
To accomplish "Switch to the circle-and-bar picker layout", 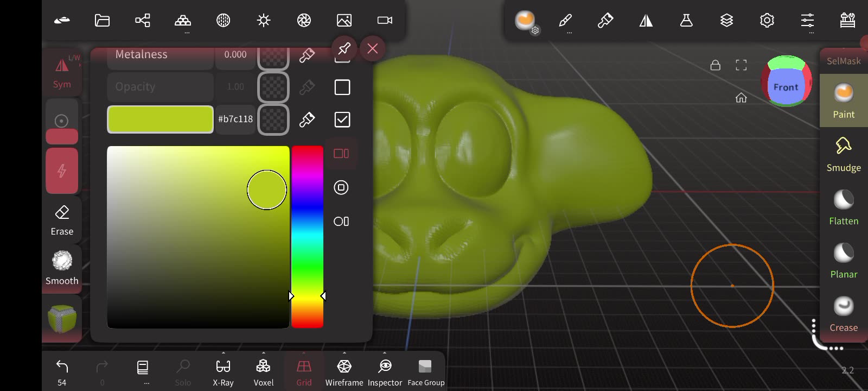I will [341, 221].
